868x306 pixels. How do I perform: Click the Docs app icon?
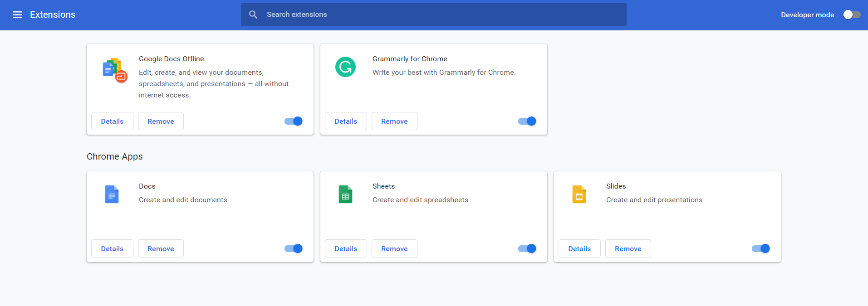(112, 194)
